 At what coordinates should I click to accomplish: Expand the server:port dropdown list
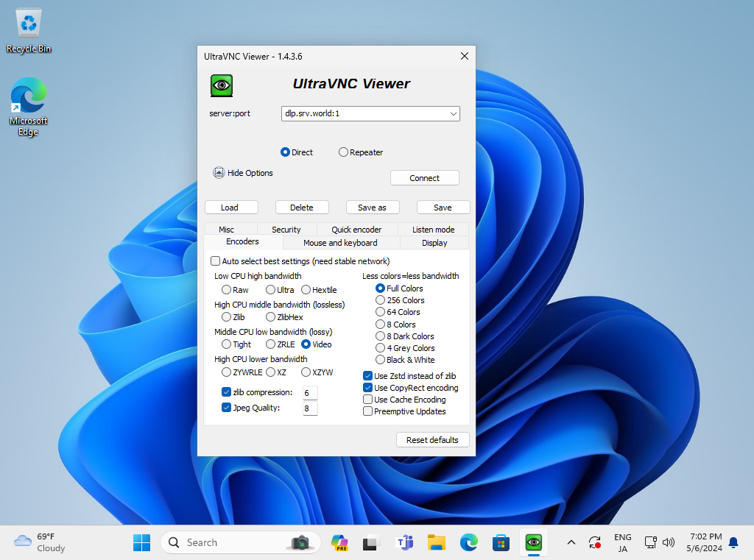click(x=453, y=113)
